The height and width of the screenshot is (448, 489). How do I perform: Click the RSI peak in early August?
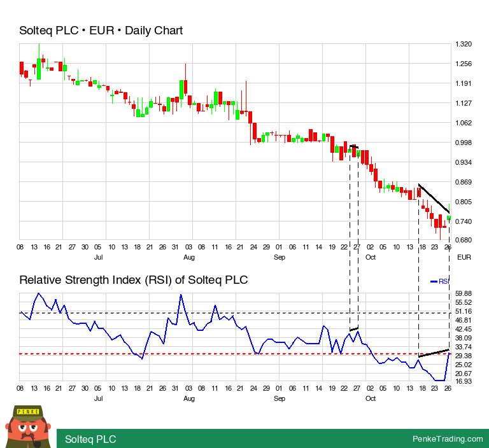point(181,295)
